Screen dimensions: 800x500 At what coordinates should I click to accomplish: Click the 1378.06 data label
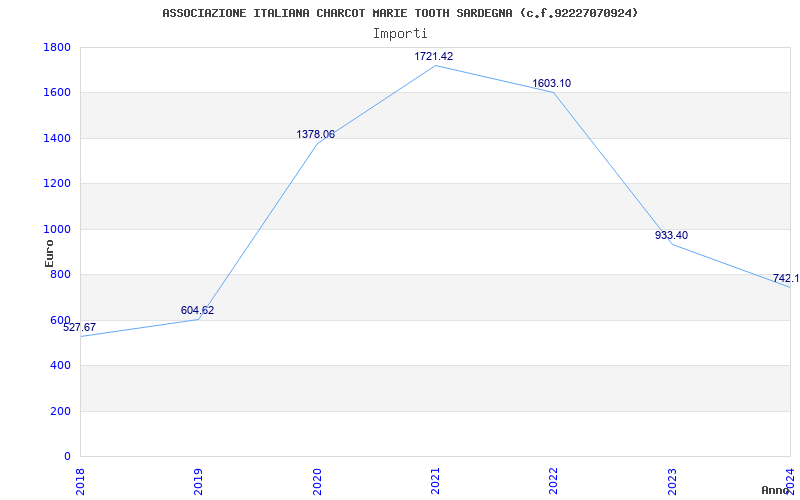coord(316,134)
